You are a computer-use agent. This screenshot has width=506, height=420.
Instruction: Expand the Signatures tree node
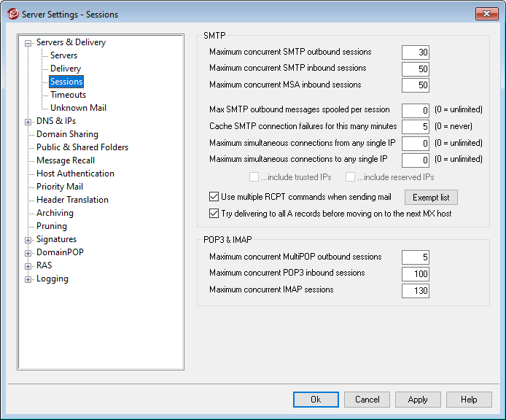coord(28,240)
